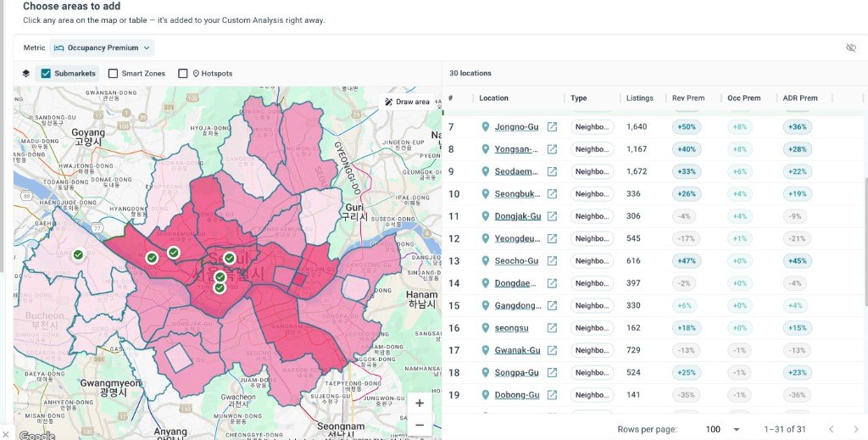This screenshot has width=868, height=440.
Task: Click the Gwangmyeong label on the map
Action: pyautogui.click(x=111, y=387)
